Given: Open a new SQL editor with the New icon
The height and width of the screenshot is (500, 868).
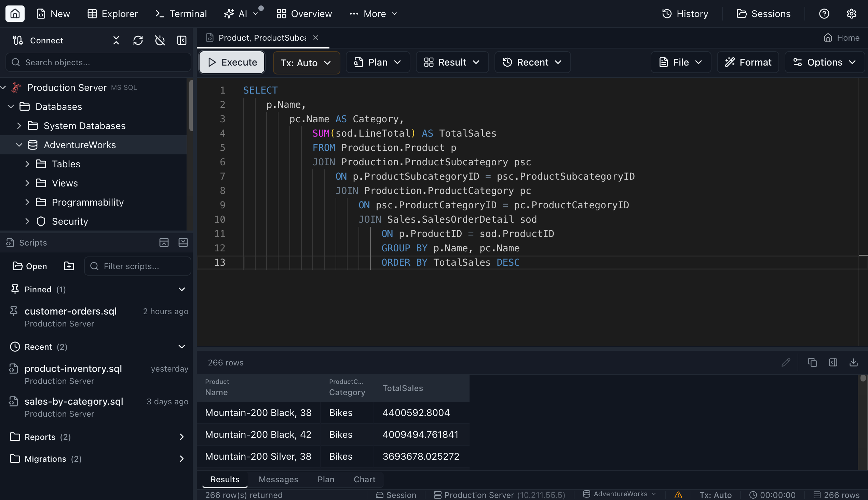Looking at the screenshot, I should [53, 13].
